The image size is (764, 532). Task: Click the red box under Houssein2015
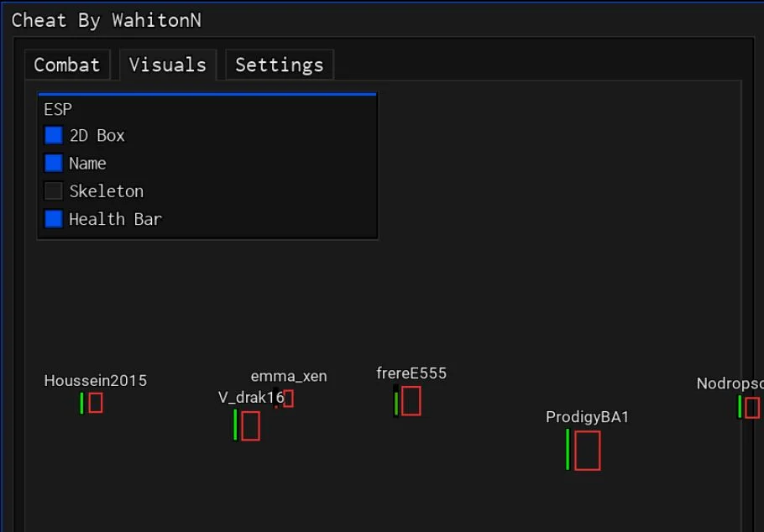pyautogui.click(x=96, y=403)
